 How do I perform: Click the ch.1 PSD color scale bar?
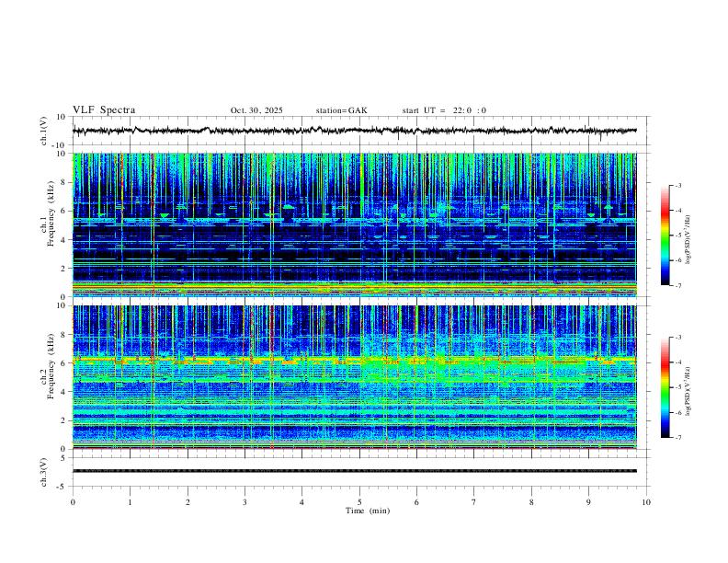point(665,236)
